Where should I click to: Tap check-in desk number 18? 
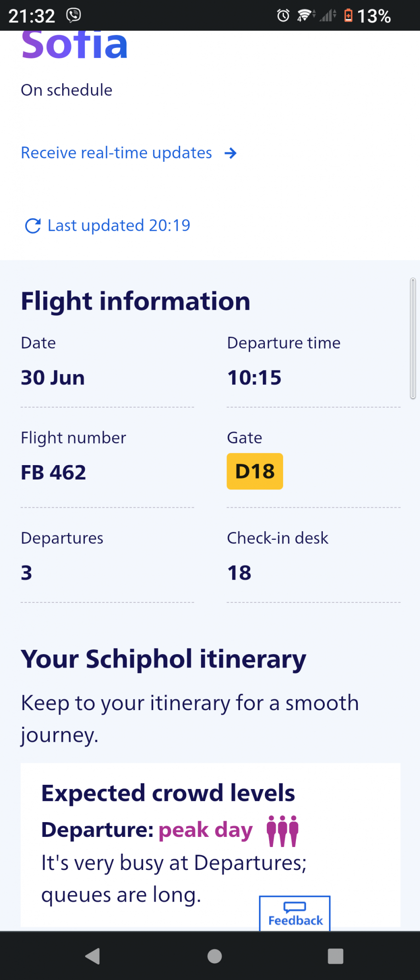point(239,573)
